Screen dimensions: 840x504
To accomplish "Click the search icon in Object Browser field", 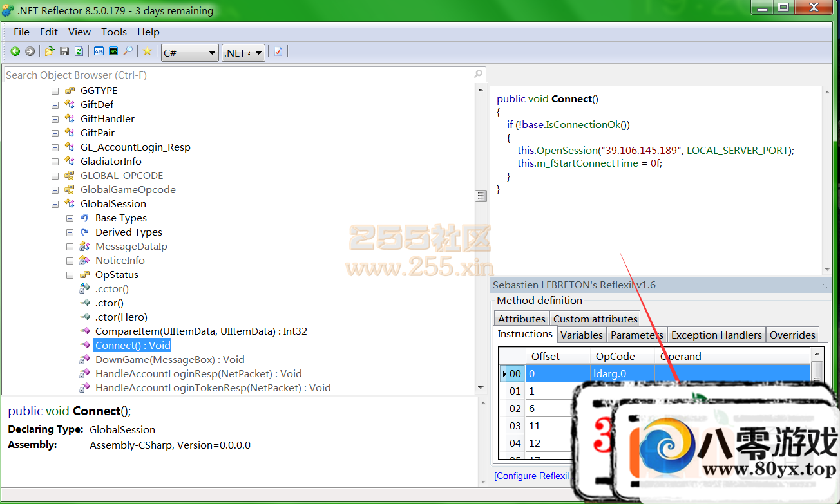I will tap(478, 75).
